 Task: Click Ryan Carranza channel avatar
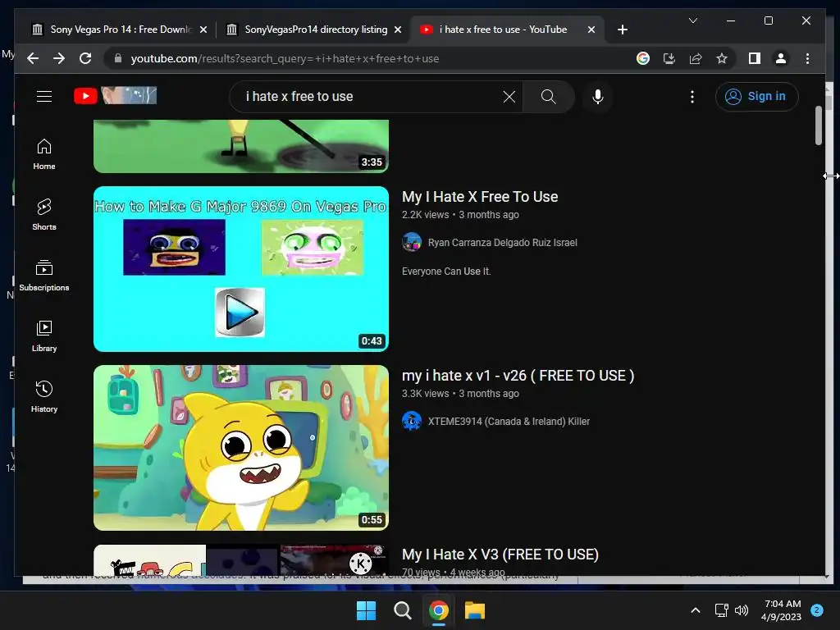(x=412, y=242)
